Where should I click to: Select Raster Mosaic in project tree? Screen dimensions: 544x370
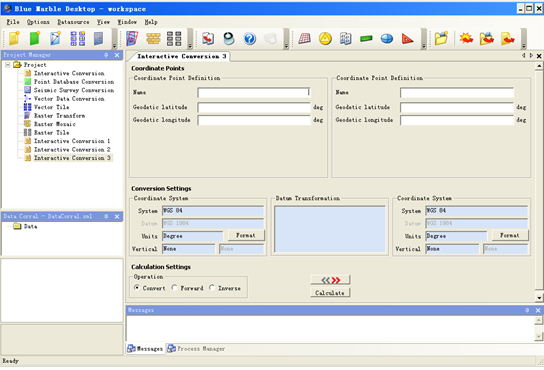point(49,124)
